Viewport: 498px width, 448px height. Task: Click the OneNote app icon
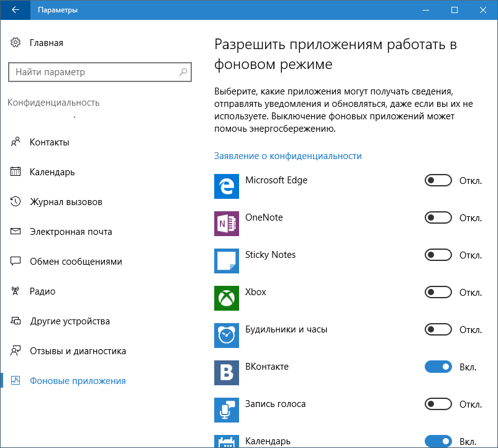227,223
